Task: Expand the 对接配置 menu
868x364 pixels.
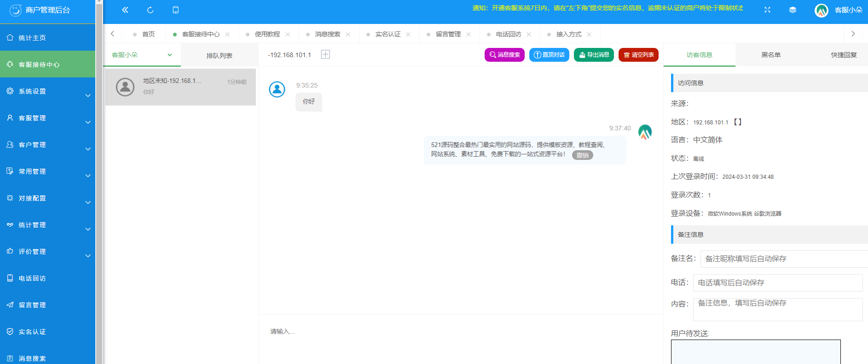Action: tap(47, 198)
